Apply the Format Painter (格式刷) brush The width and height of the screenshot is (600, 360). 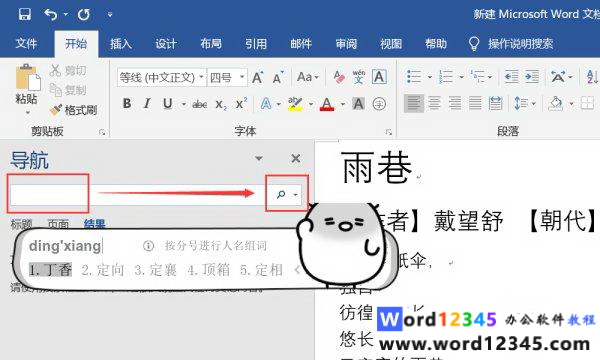pos(73,110)
